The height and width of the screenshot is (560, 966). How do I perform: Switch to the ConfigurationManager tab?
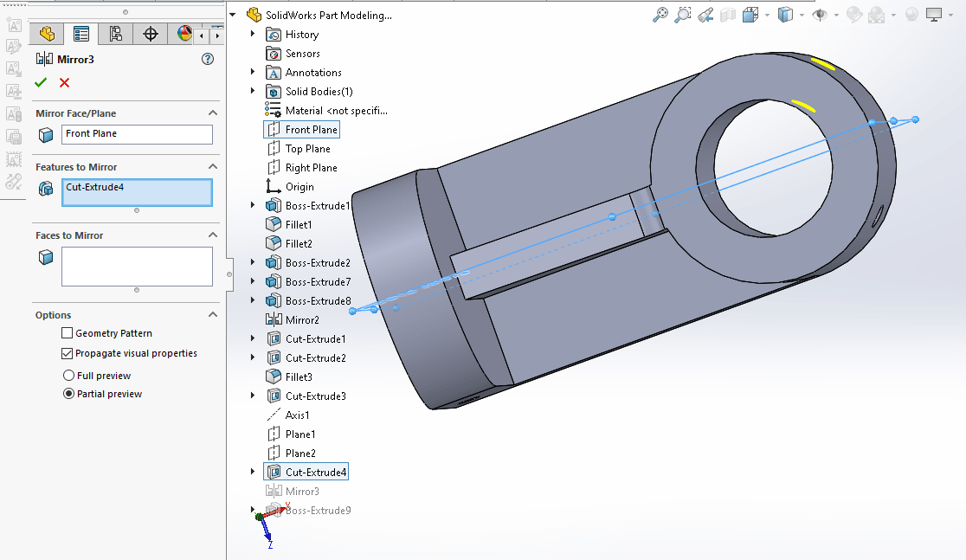[115, 34]
